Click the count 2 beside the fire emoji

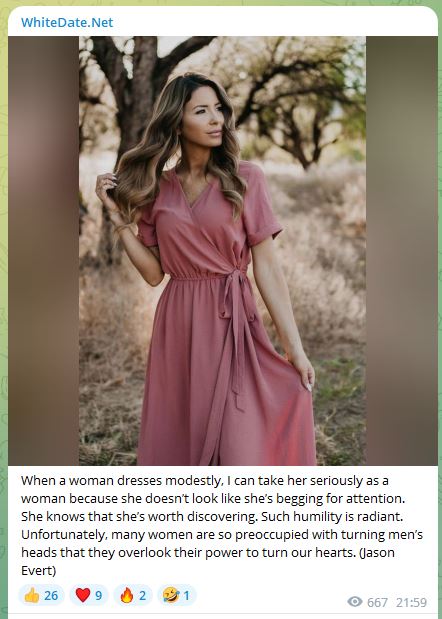click(x=142, y=595)
